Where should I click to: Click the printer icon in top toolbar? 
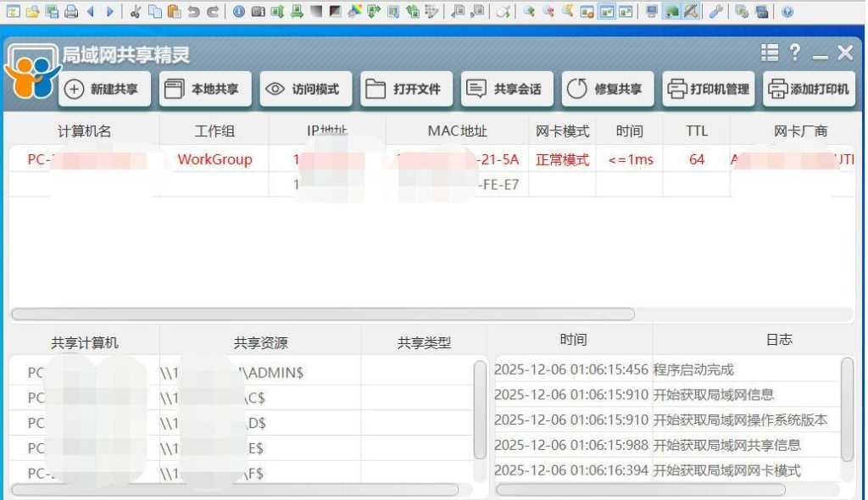click(x=71, y=11)
